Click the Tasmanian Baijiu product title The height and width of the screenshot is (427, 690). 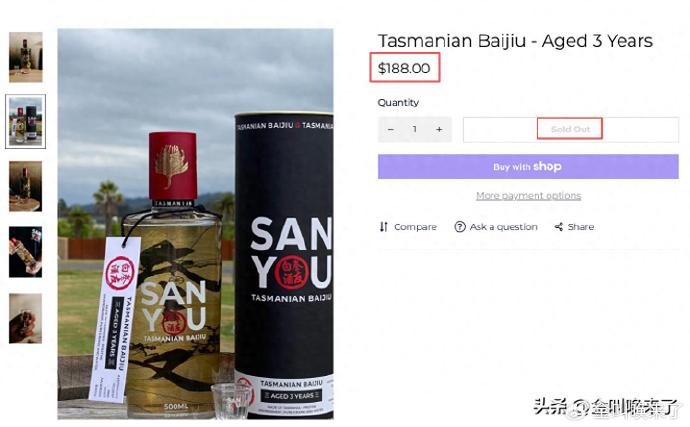pos(515,41)
